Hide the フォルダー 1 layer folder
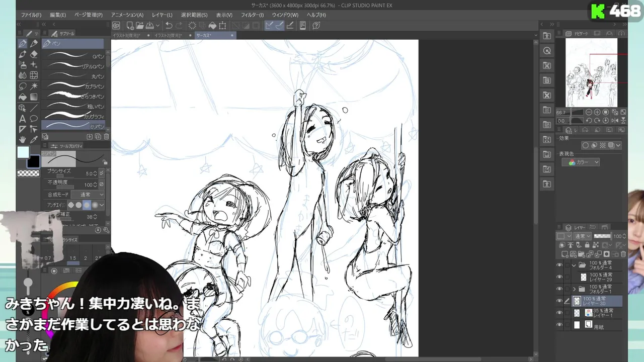 point(559,289)
